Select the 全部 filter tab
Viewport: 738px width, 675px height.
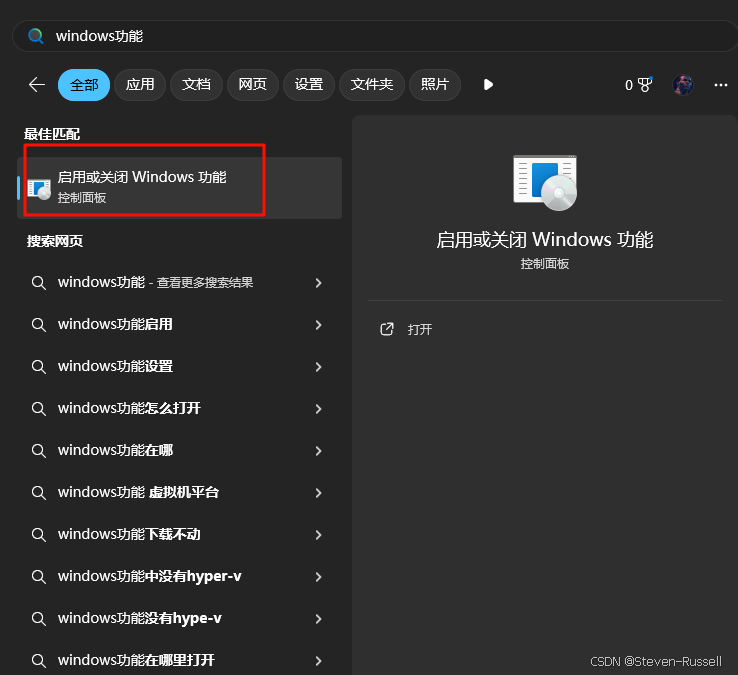pos(84,85)
